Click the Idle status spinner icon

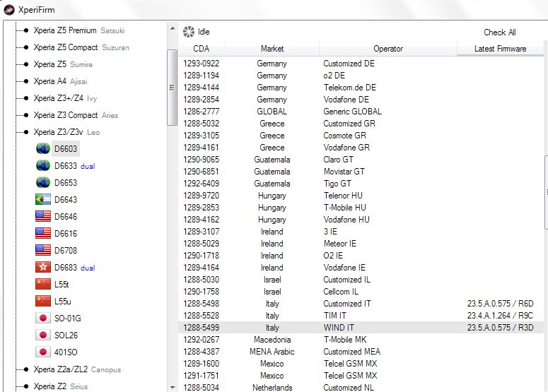pos(188,32)
